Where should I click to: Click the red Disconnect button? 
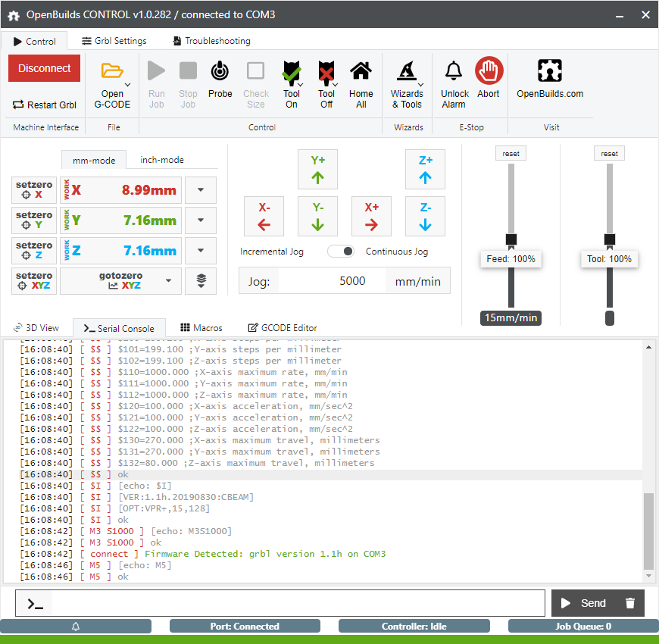[x=45, y=68]
